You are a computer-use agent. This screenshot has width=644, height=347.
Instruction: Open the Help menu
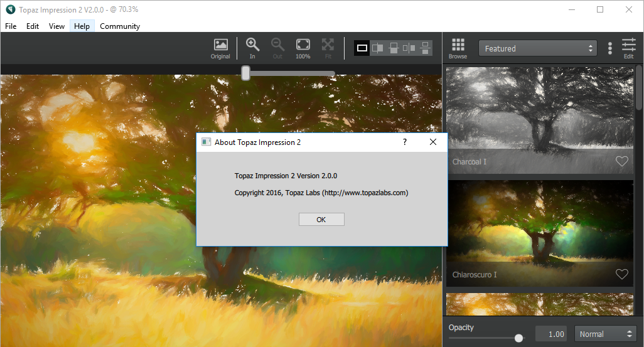[82, 26]
